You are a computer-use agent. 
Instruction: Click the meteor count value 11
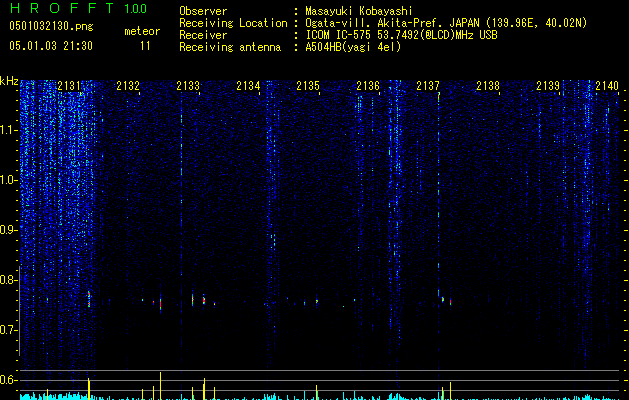pyautogui.click(x=145, y=46)
